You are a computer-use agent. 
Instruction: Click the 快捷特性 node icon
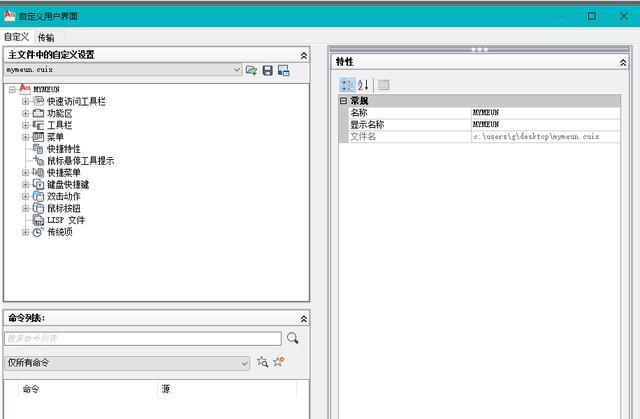tap(38, 149)
